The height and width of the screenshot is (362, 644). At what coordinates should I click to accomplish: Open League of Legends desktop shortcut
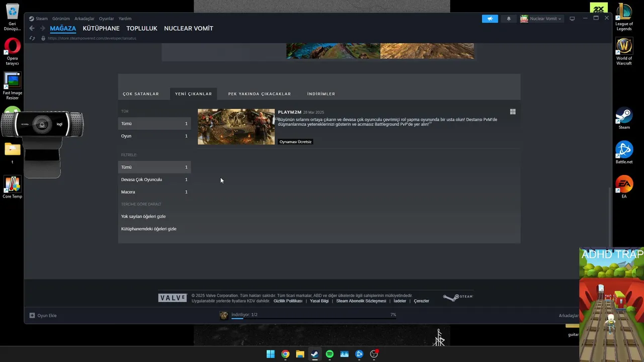pyautogui.click(x=624, y=18)
